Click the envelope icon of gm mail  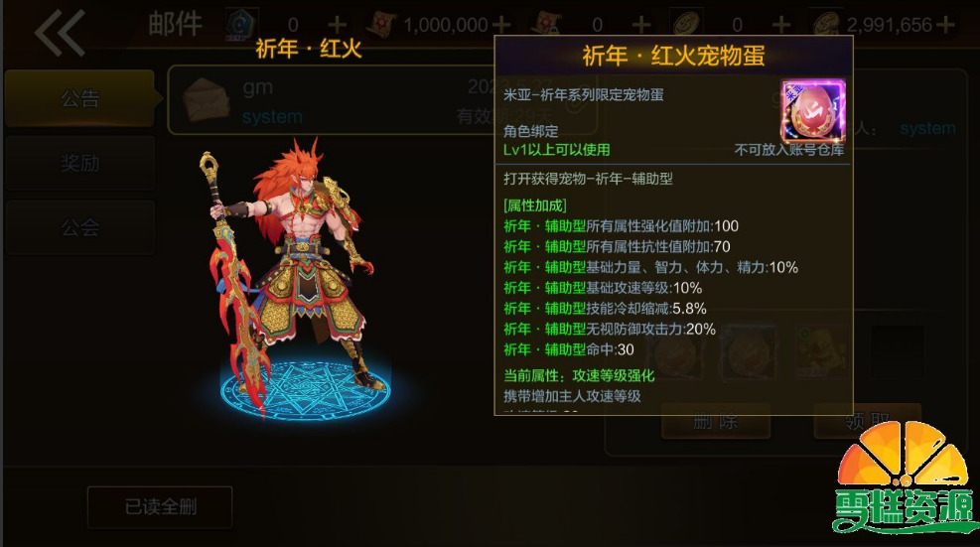click(207, 98)
